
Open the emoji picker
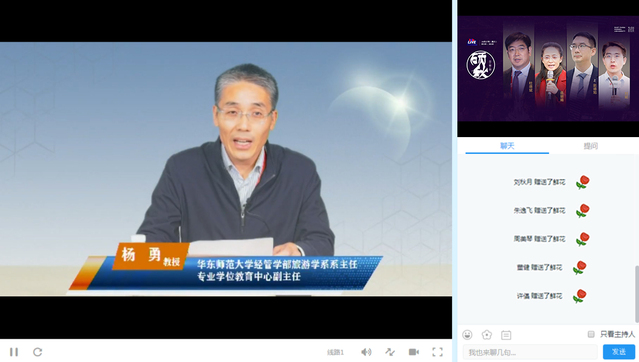click(x=467, y=335)
